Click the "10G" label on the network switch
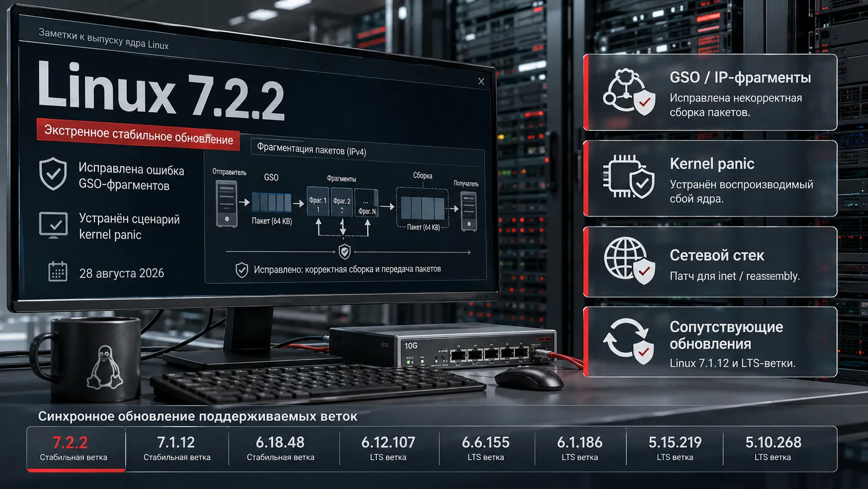Image resolution: width=868 pixels, height=489 pixels. [411, 346]
